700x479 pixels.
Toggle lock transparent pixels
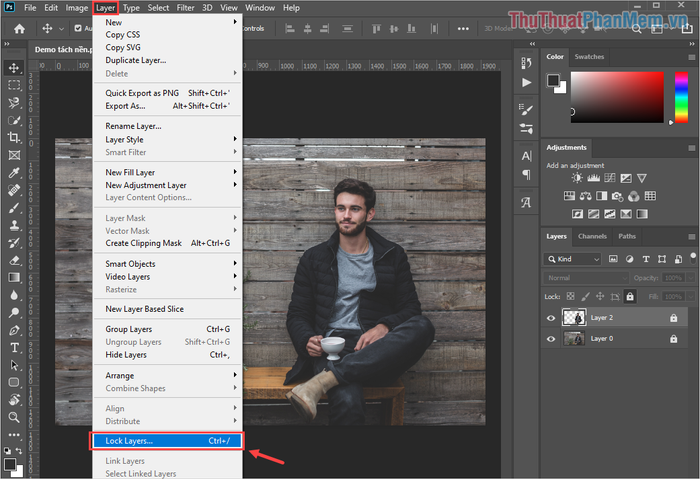pyautogui.click(x=570, y=296)
